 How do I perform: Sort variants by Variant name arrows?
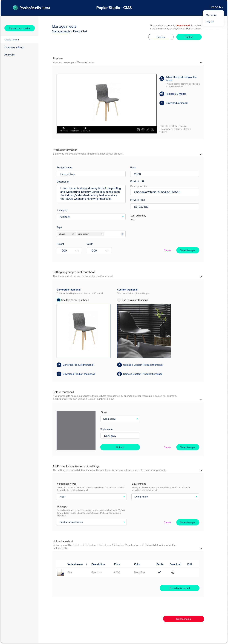pos(86,564)
